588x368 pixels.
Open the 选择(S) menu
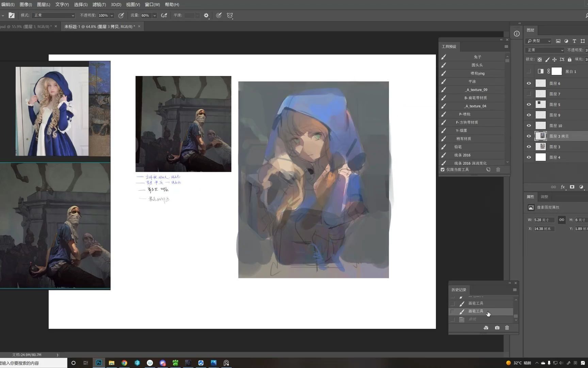[81, 4]
